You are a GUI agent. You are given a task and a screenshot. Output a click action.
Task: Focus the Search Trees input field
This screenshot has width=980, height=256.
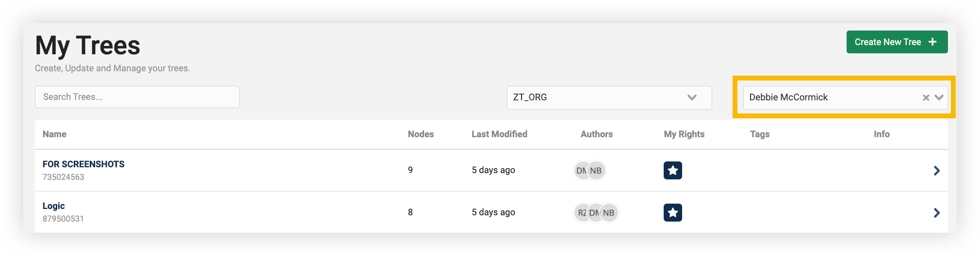137,97
